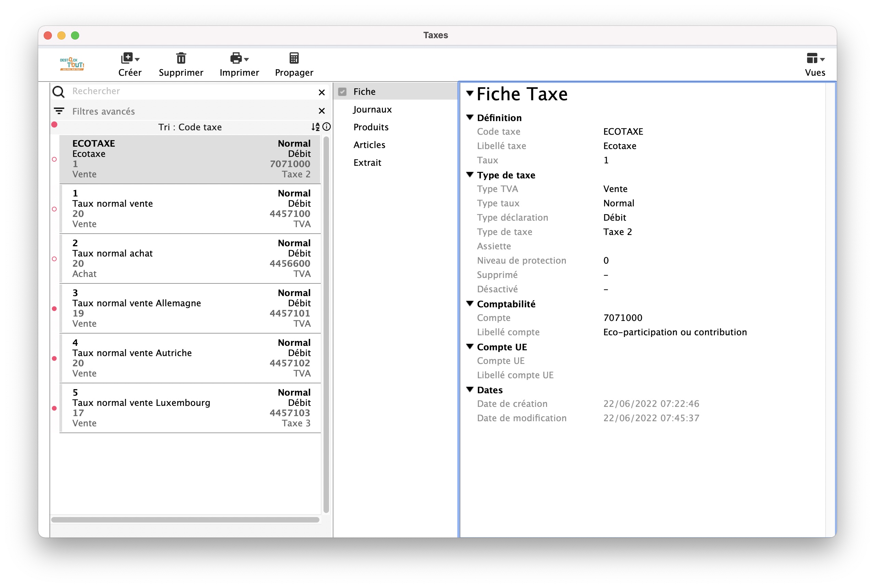
Task: Click the Type déclaration value Débit
Action: click(615, 218)
